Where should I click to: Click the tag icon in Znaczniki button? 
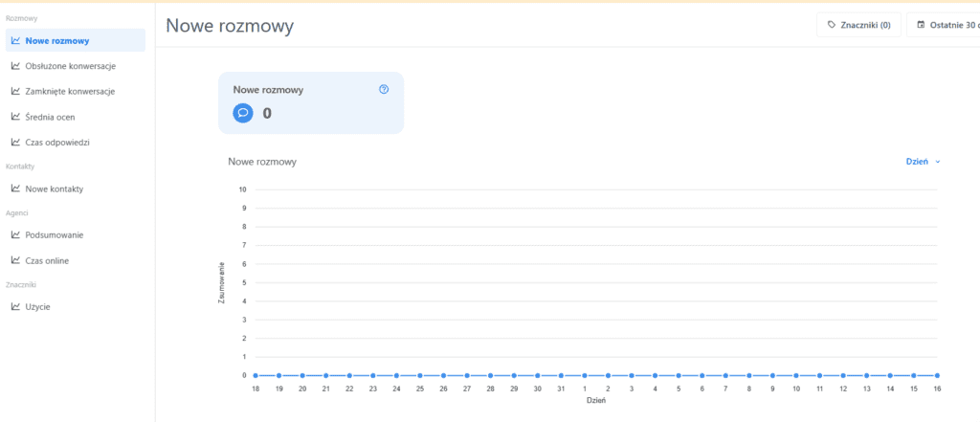pos(832,25)
